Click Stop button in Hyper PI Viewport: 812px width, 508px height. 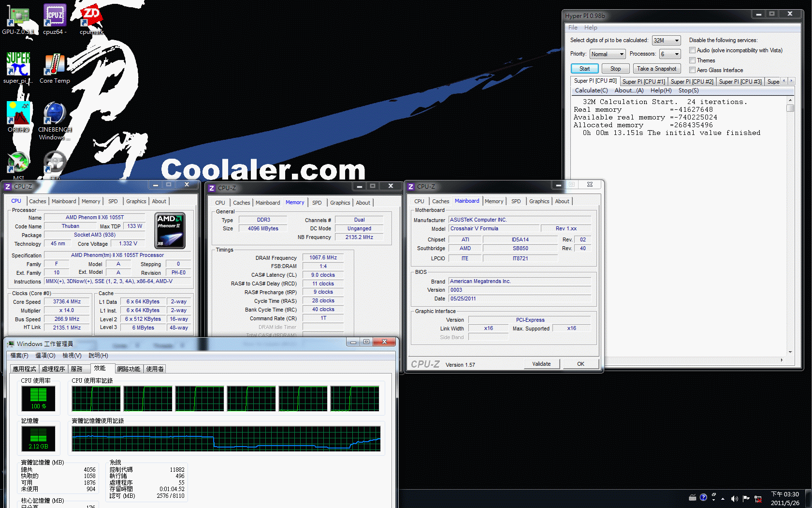pos(615,69)
